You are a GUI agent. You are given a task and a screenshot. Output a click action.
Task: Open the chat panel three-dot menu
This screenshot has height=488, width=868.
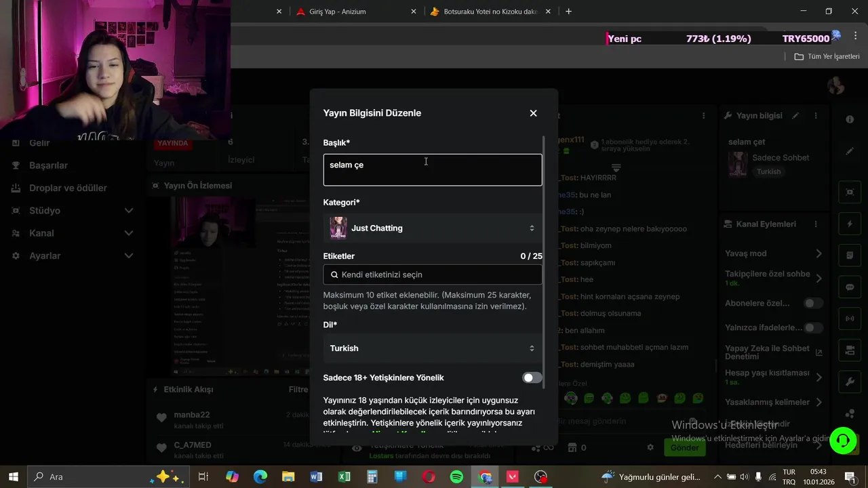(x=704, y=116)
